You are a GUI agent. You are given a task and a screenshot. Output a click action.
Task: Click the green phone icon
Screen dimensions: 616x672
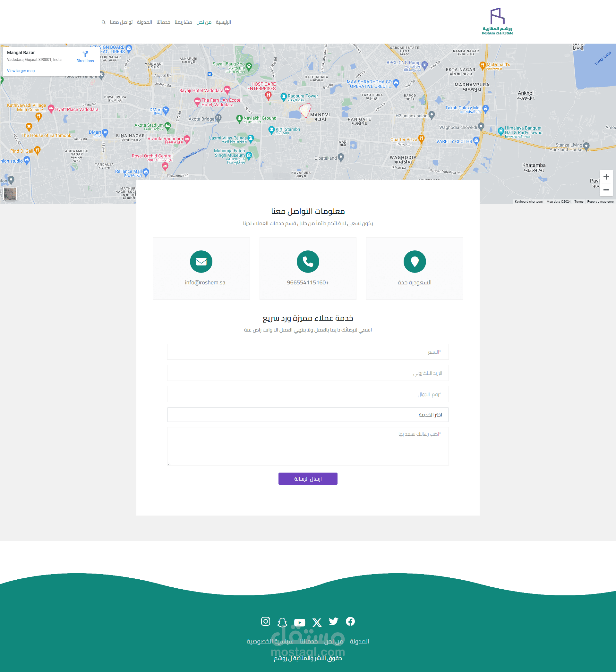308,262
